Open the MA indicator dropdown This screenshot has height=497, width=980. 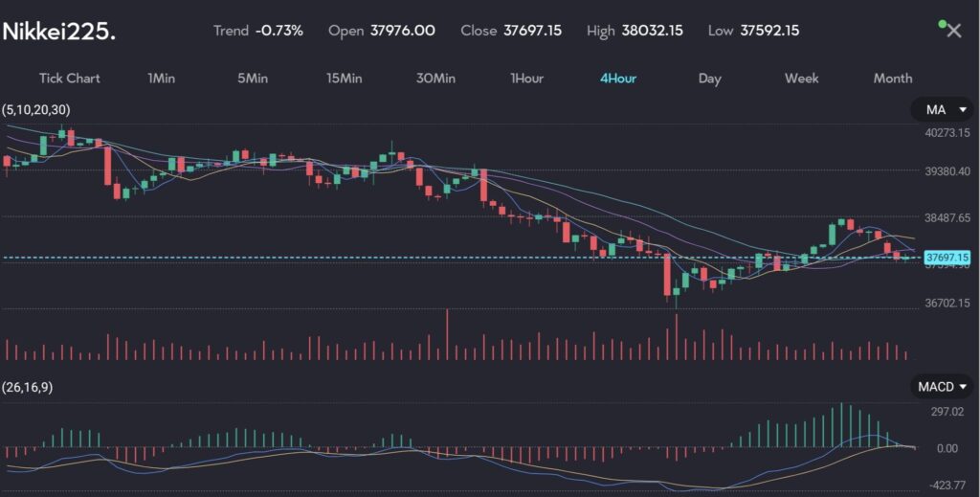[x=942, y=111]
